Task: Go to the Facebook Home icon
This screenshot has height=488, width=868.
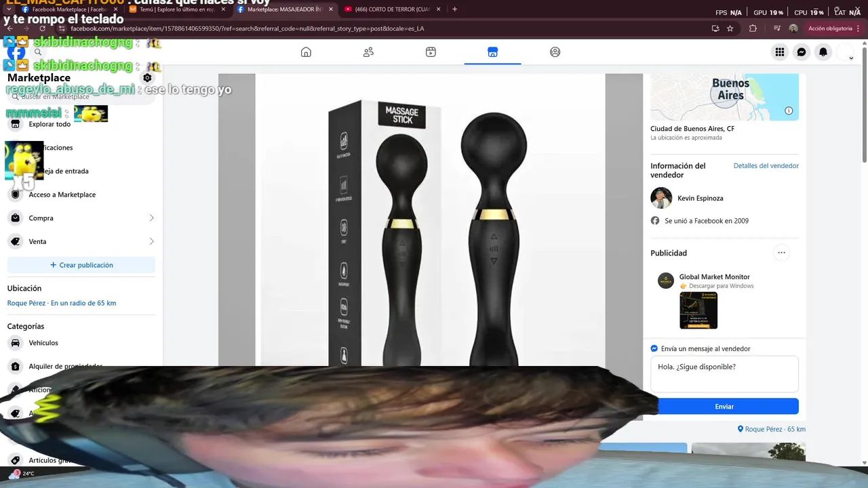Action: (x=306, y=52)
